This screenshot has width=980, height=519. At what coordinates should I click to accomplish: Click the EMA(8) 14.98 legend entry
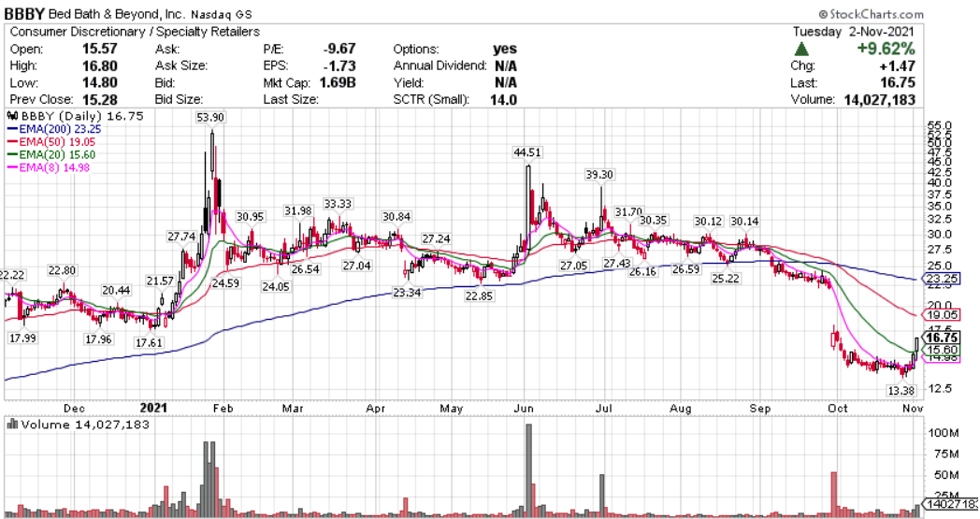pos(48,167)
